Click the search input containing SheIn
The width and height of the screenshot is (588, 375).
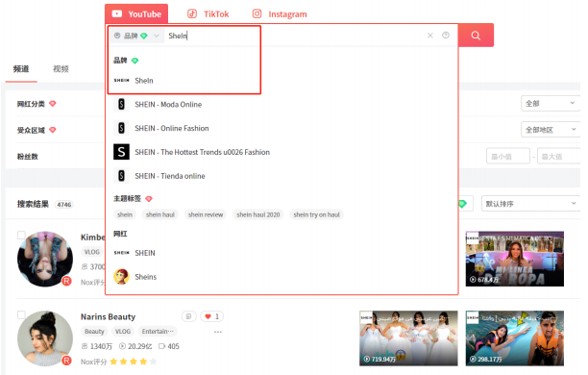[x=294, y=36]
